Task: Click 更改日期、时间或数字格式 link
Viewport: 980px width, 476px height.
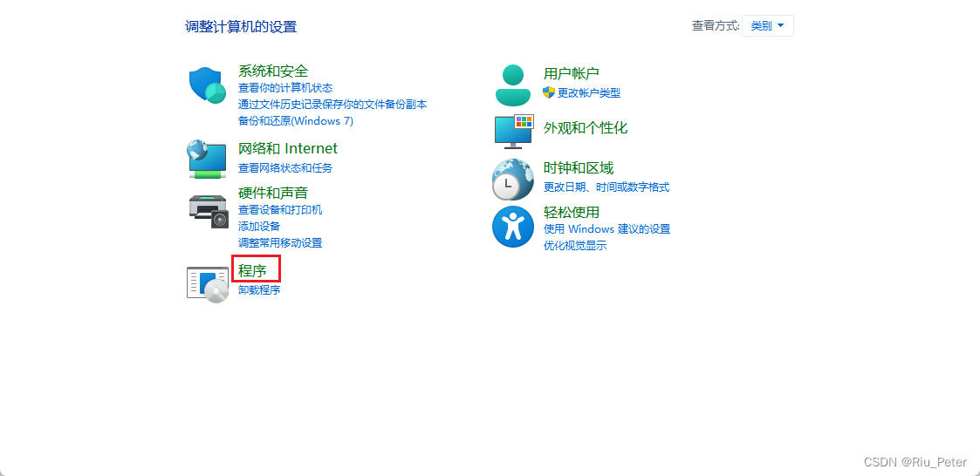Action: [607, 187]
